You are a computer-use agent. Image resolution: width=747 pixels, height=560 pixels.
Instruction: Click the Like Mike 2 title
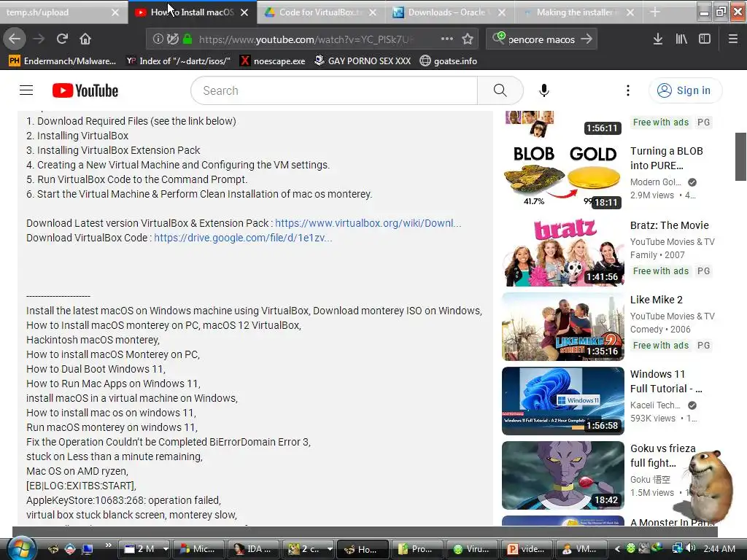pos(656,300)
